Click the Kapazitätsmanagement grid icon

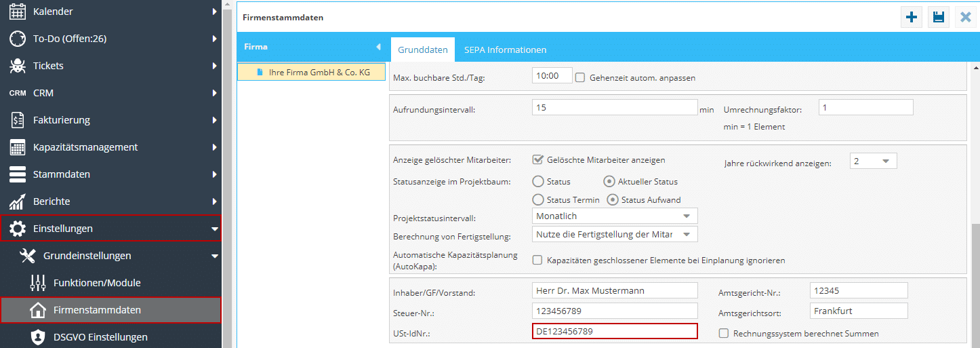(x=18, y=147)
